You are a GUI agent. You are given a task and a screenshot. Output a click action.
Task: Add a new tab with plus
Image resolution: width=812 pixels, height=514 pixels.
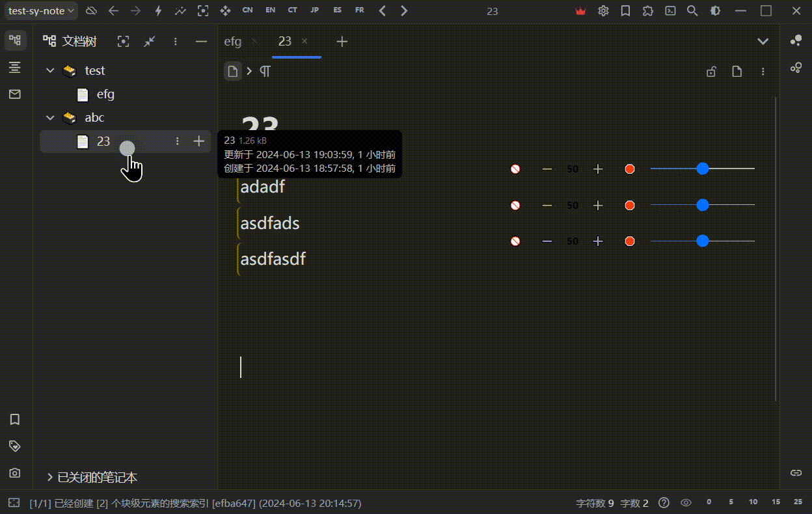342,42
